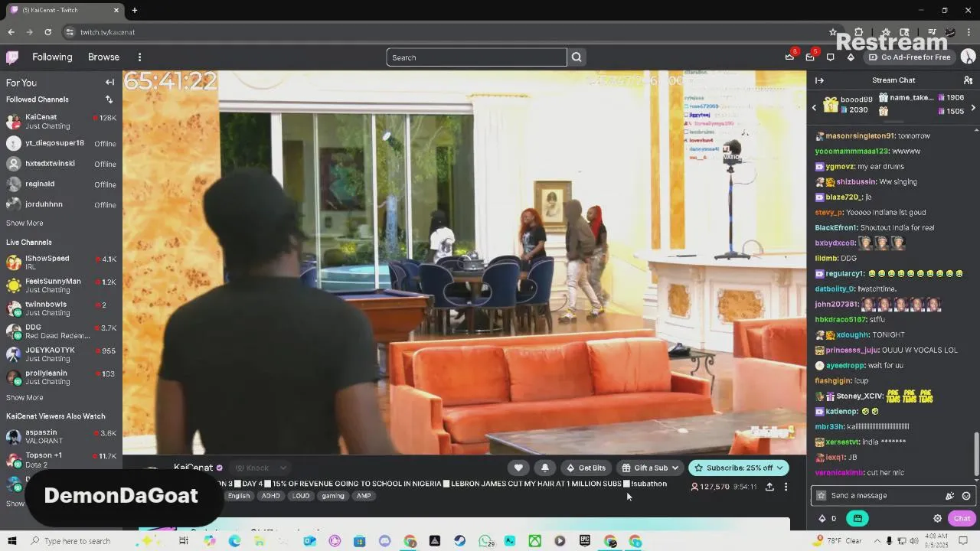Click the purple Chat send button
Image resolution: width=980 pixels, height=551 pixels.
tap(962, 519)
